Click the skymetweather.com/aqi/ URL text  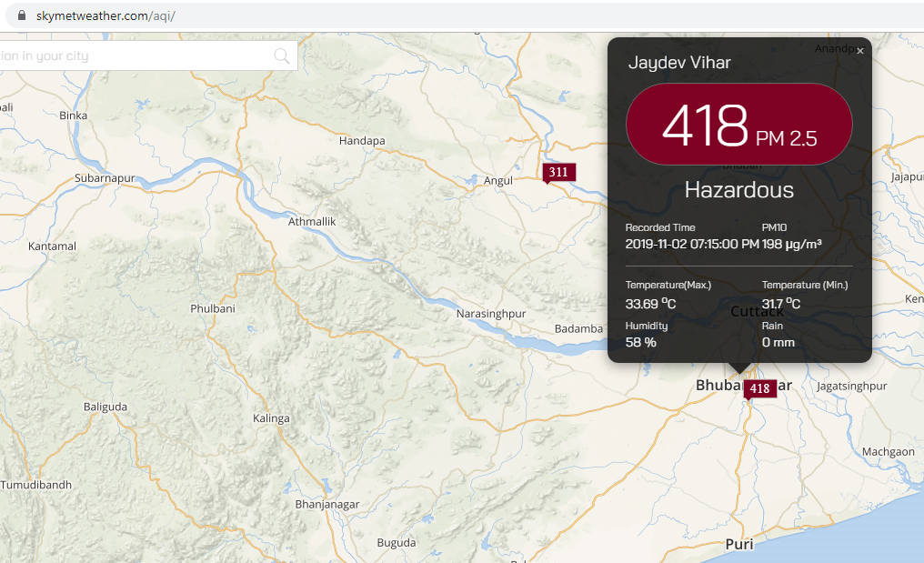point(106,16)
